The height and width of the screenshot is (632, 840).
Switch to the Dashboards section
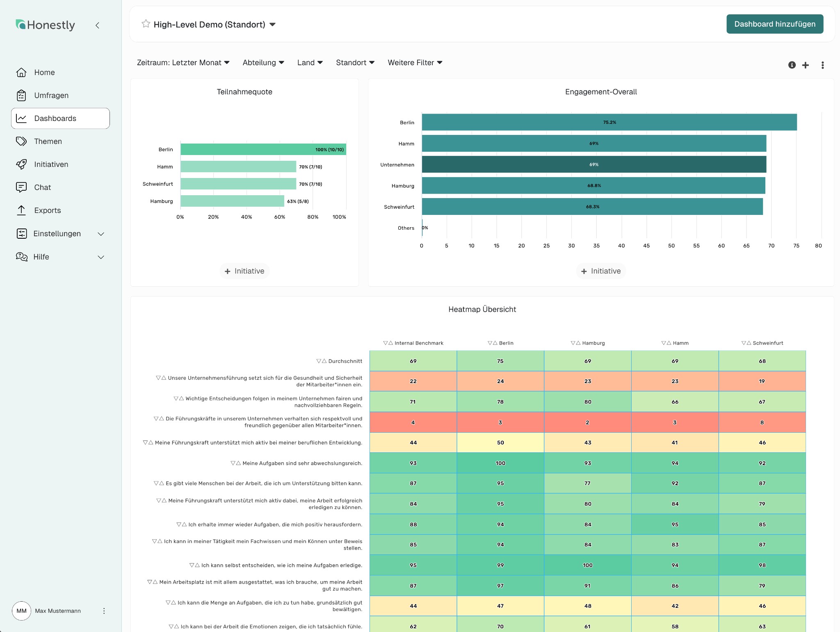(x=55, y=118)
